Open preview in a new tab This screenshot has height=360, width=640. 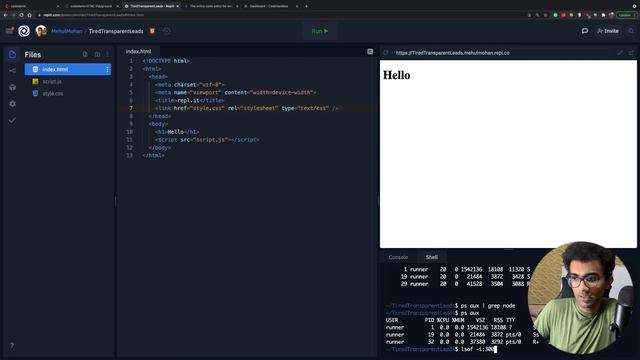pyautogui.click(x=631, y=53)
